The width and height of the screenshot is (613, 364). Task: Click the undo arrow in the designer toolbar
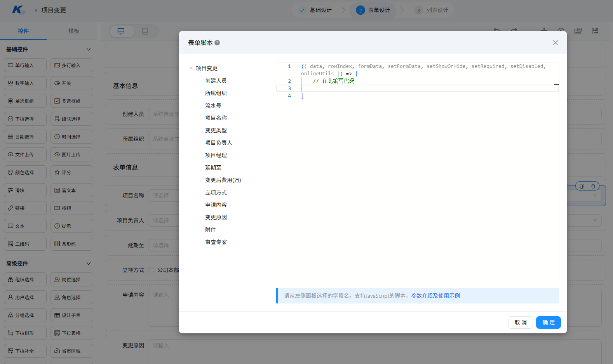[497, 30]
